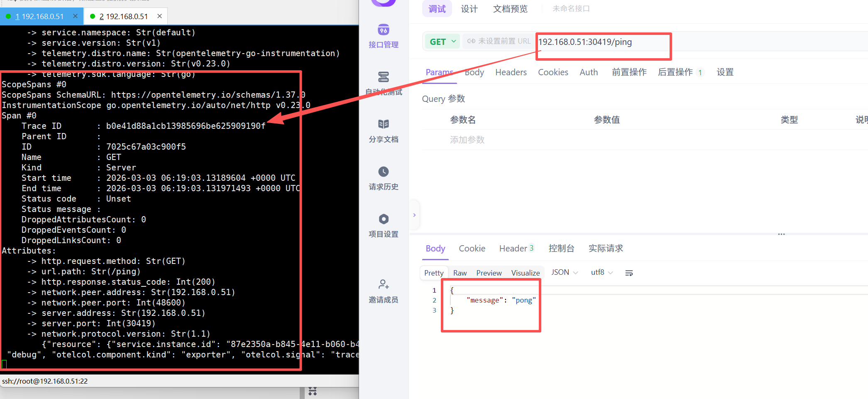Viewport: 868px width, 399px height.
Task: Click the word-wrap icon beside utf8
Action: click(629, 273)
